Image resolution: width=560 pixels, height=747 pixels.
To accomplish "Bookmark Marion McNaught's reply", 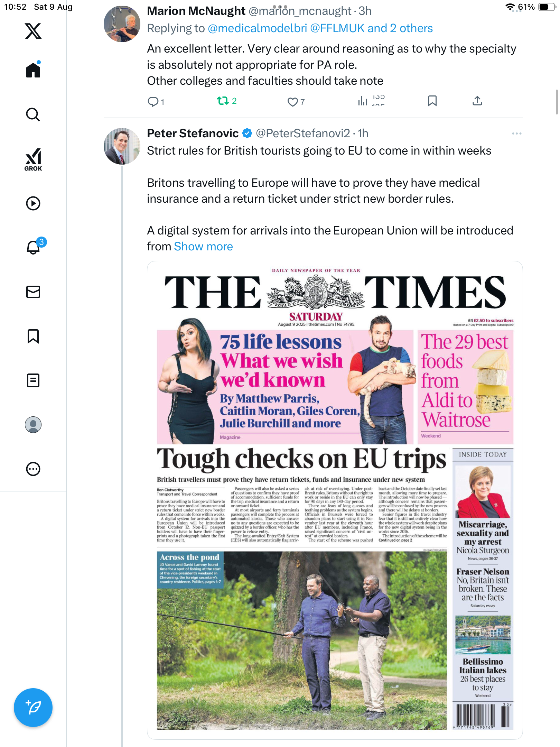I will click(432, 101).
